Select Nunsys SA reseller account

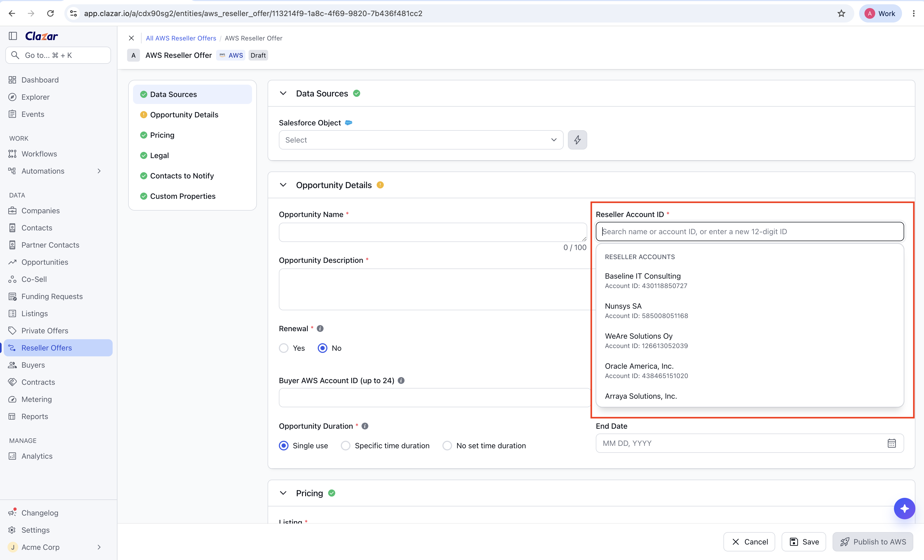coord(750,310)
